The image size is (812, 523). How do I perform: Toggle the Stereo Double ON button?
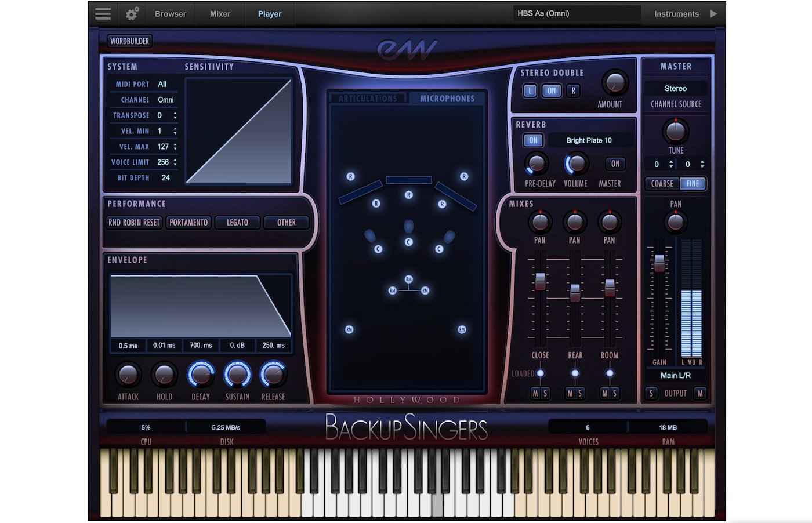click(552, 91)
